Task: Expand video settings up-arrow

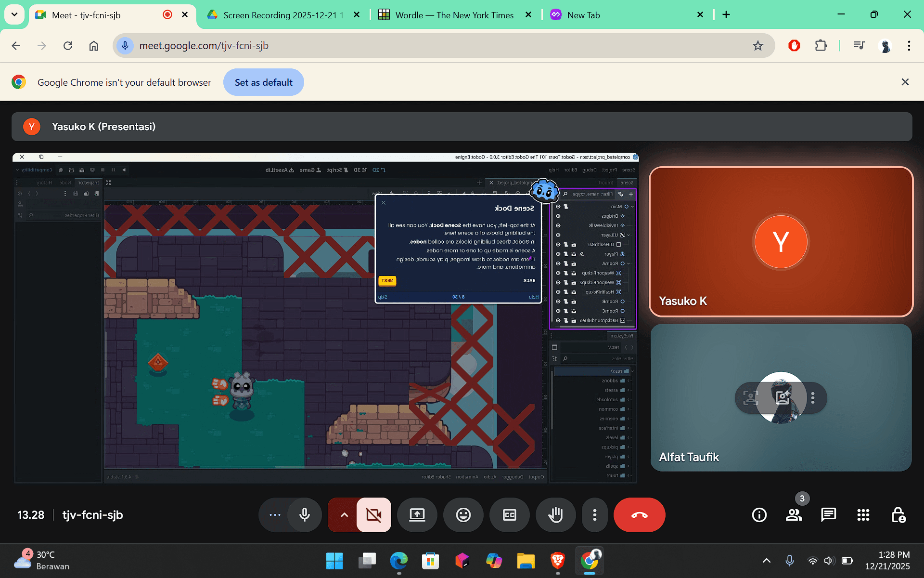Action: tap(344, 515)
